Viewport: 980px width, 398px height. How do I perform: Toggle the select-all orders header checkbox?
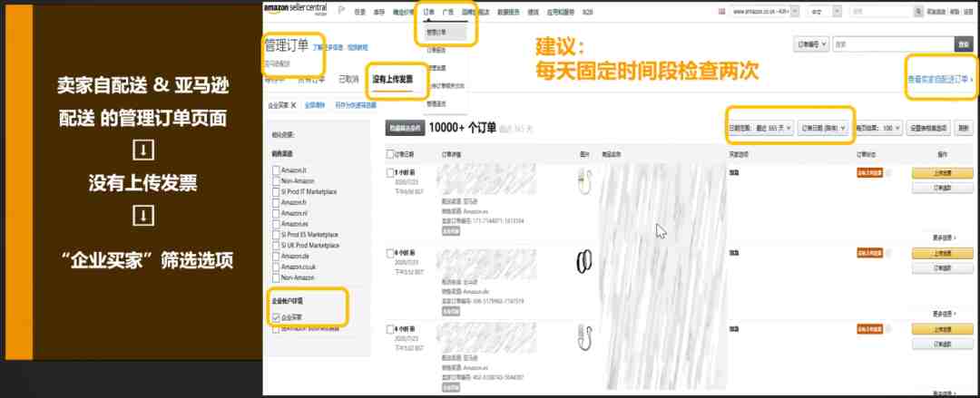click(x=390, y=154)
